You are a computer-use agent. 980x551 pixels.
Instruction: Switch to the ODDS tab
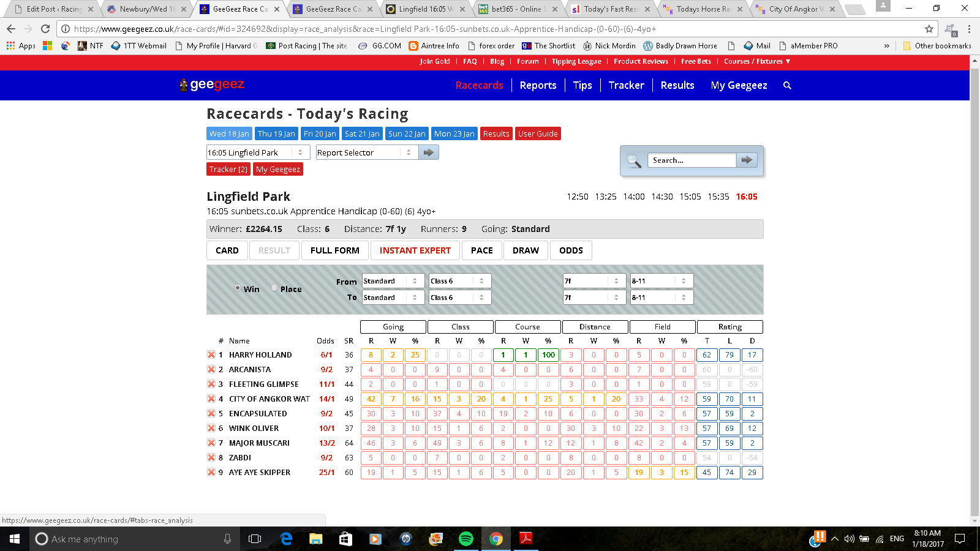(571, 250)
